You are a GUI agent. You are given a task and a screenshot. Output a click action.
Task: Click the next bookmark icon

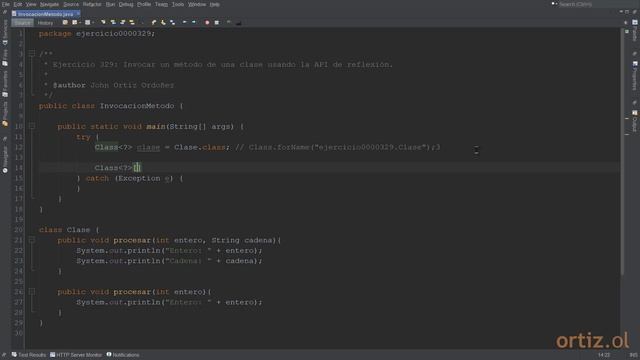pyautogui.click(x=163, y=22)
